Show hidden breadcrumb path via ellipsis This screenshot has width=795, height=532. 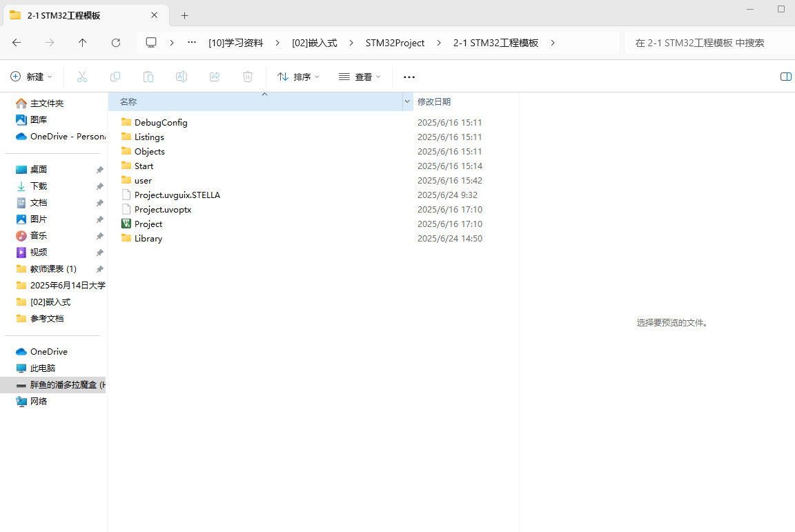[192, 43]
